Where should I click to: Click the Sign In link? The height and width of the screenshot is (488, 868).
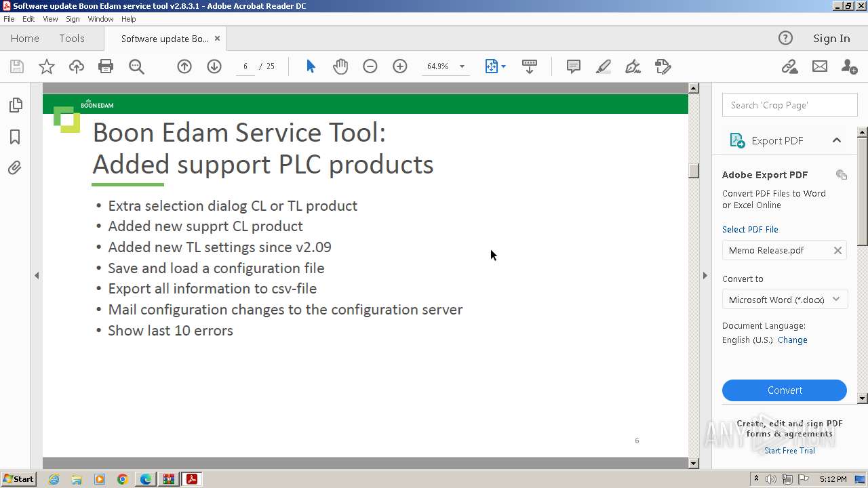pos(831,38)
